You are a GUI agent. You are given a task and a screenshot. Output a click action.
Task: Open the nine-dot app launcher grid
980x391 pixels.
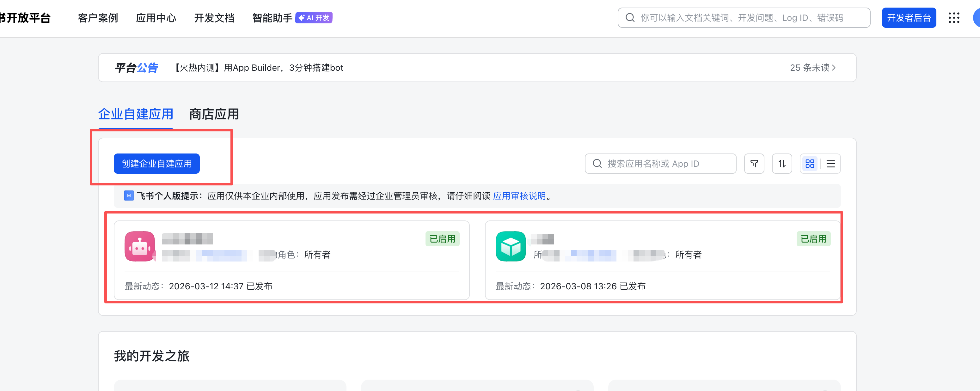pos(954,18)
